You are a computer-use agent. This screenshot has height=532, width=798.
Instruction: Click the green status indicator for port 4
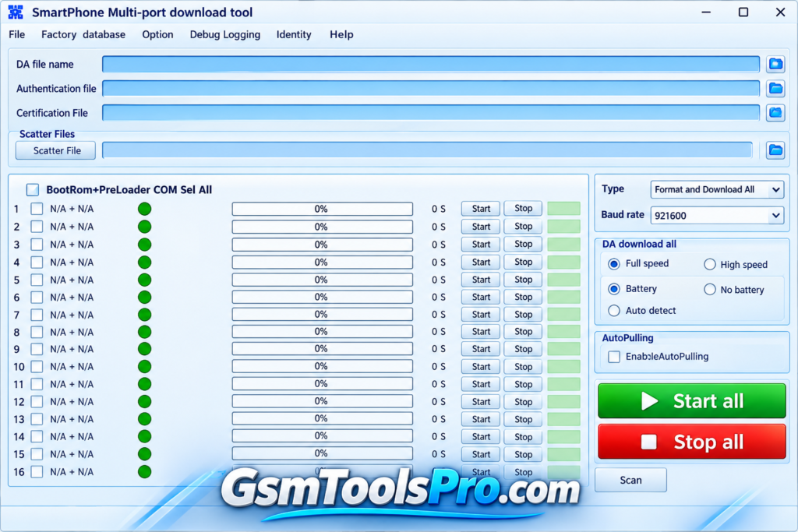[x=144, y=262]
